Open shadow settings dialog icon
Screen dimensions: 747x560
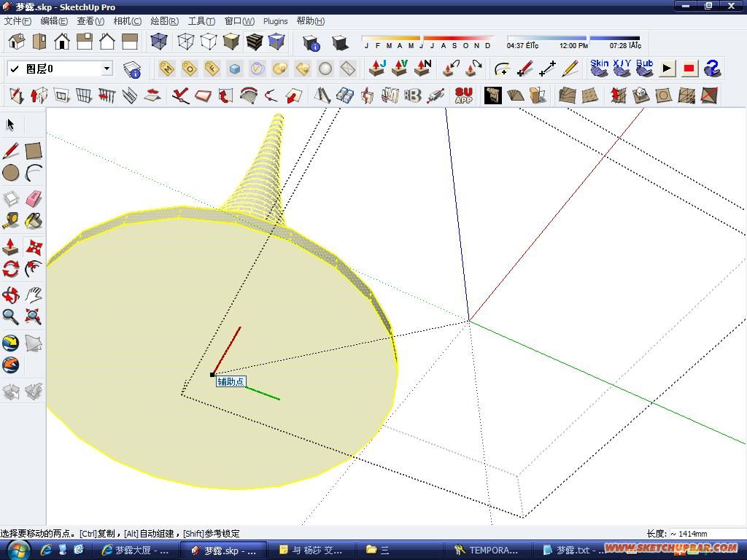[311, 43]
